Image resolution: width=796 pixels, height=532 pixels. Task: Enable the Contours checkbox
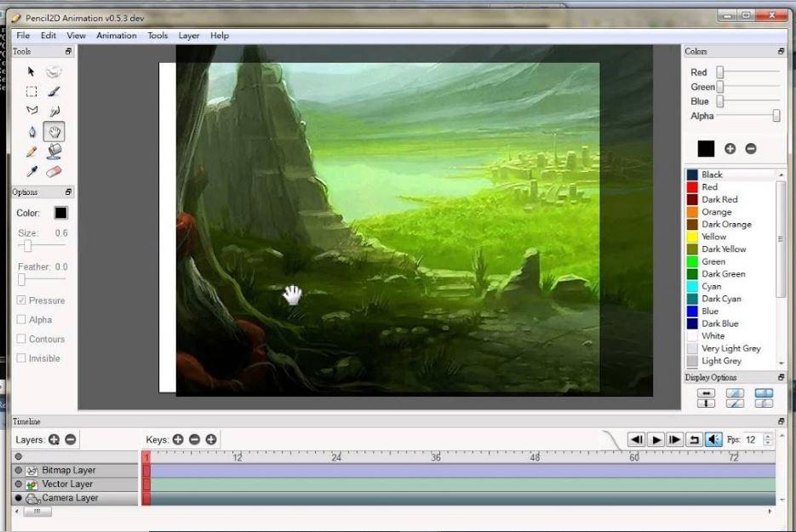[21, 339]
